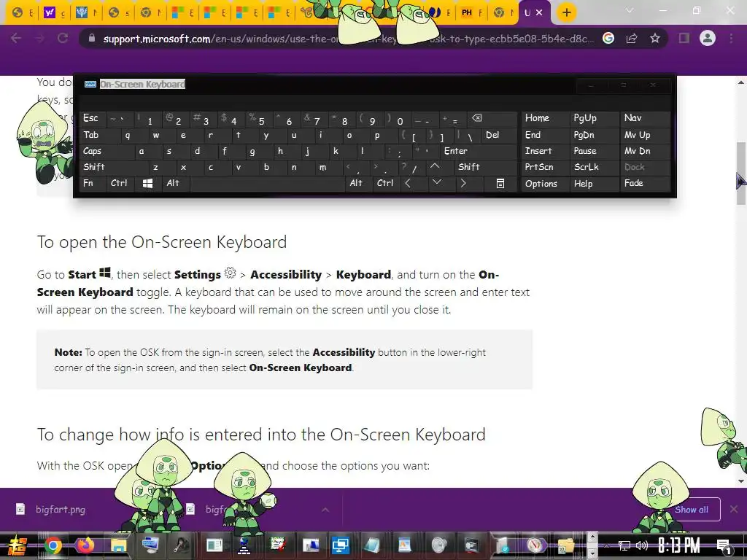Screen dimensions: 747x560
Task: Go back using the browser back arrow
Action: [16, 39]
